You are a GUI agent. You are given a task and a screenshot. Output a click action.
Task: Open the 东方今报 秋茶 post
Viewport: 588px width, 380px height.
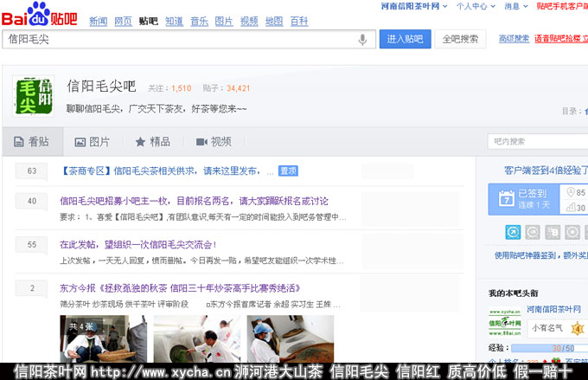click(180, 288)
